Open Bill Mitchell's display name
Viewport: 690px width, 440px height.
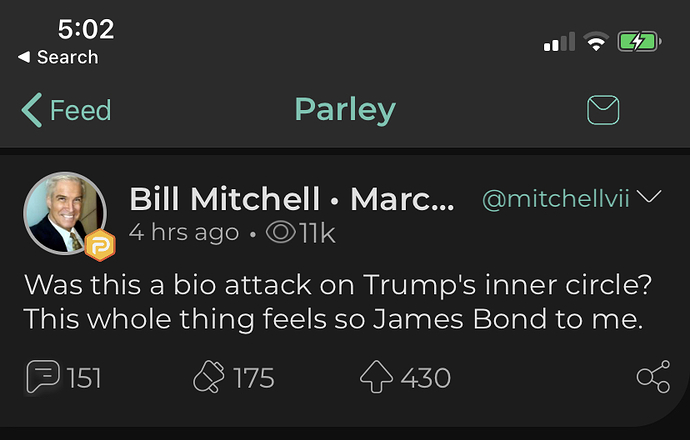292,199
